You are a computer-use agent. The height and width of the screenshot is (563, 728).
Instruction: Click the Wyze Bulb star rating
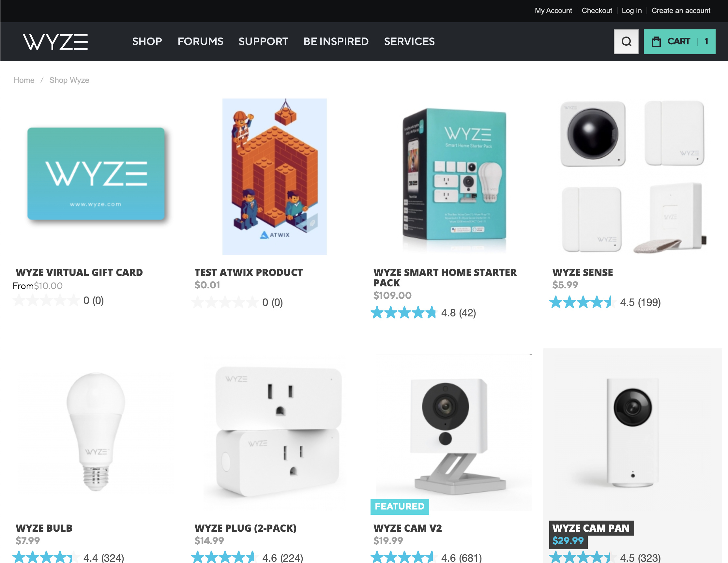point(46,557)
